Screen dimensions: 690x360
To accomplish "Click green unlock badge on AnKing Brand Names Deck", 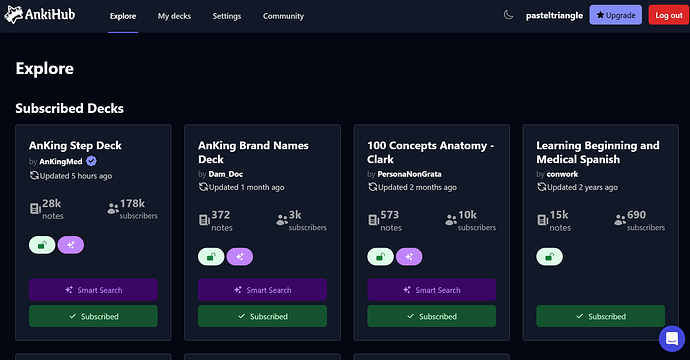I will click(211, 257).
